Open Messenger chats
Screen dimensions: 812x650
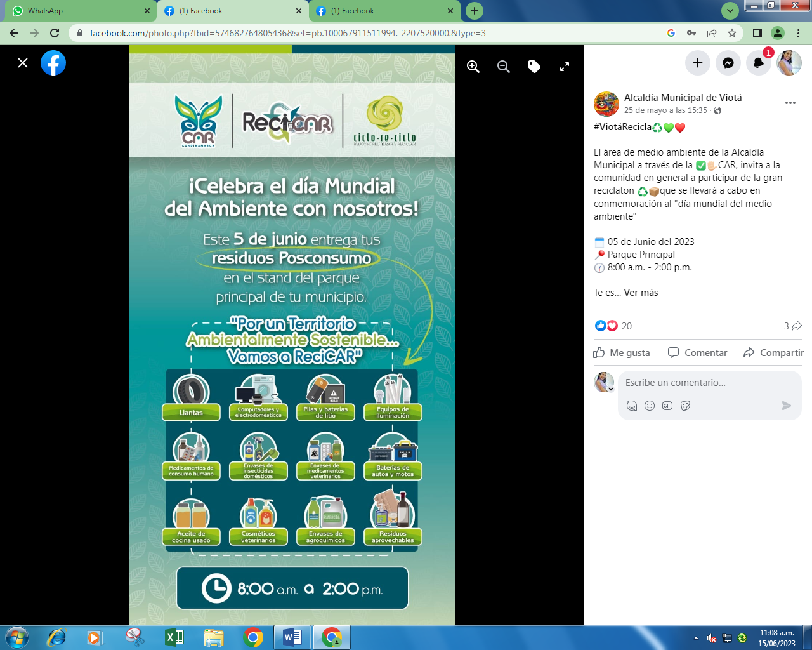(x=728, y=63)
